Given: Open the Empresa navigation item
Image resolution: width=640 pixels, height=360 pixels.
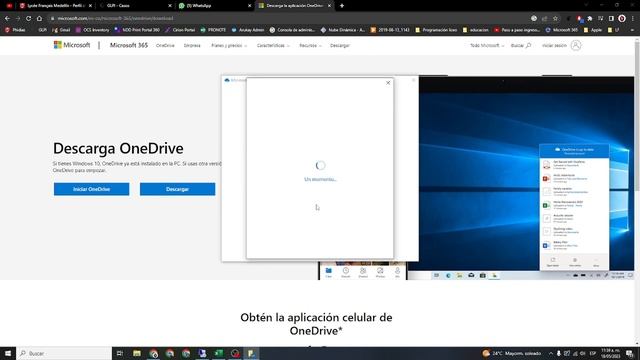Looking at the screenshot, I should click(192, 46).
